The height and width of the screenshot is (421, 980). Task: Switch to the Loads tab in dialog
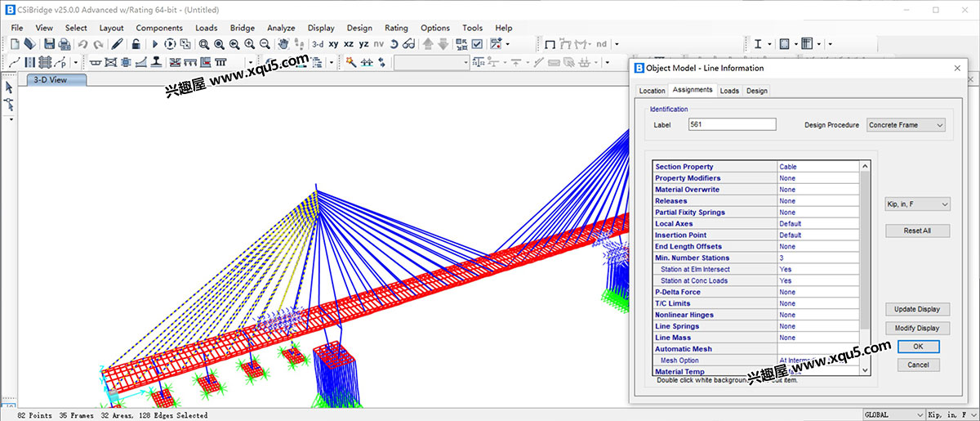pyautogui.click(x=729, y=91)
